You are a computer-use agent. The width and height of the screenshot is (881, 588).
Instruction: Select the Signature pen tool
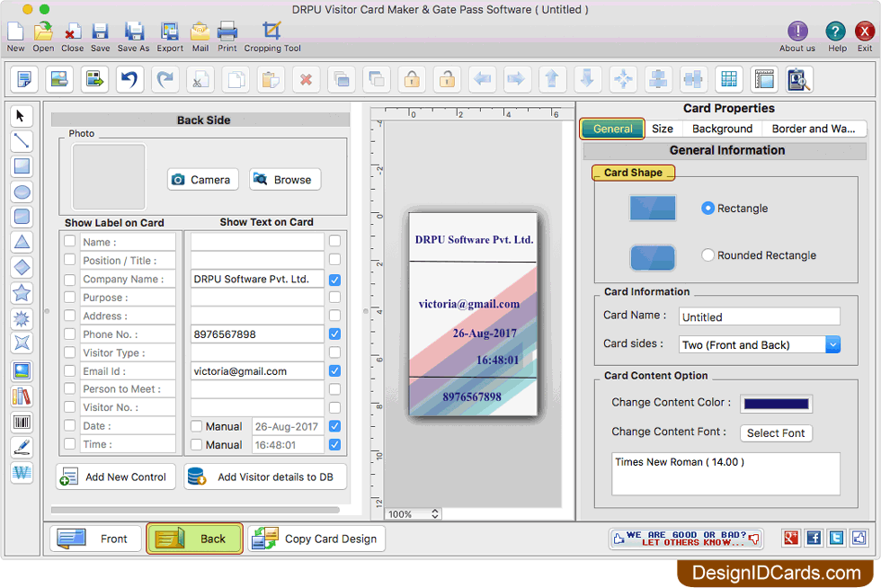[22, 448]
